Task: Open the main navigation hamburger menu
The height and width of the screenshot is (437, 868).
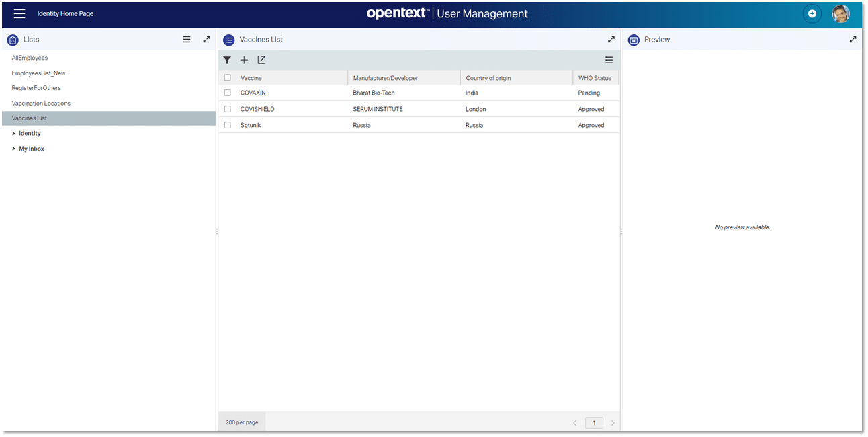Action: [x=19, y=13]
